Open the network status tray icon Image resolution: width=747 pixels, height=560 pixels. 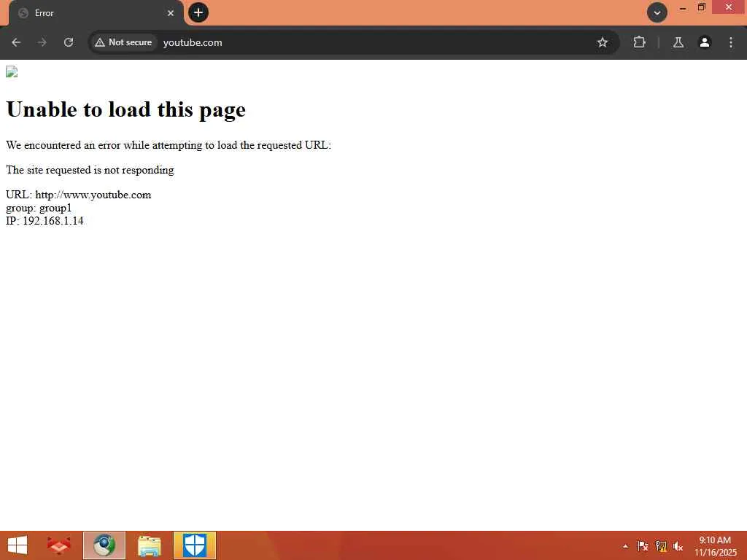661,546
